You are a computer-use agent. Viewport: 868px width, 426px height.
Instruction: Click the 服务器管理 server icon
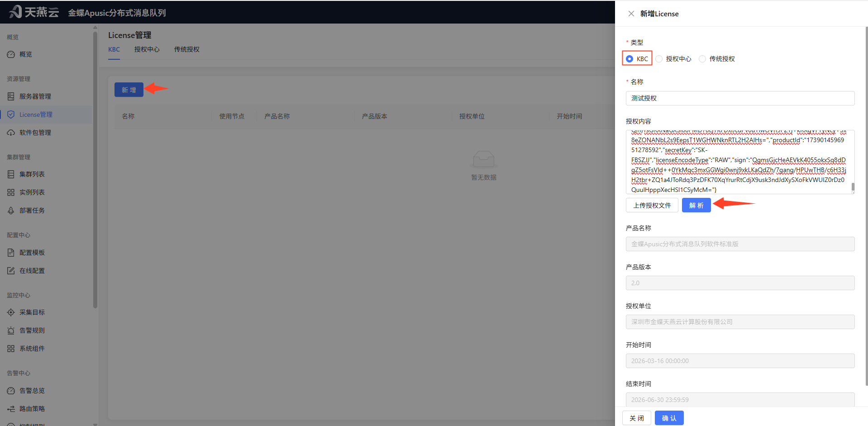[x=11, y=96]
